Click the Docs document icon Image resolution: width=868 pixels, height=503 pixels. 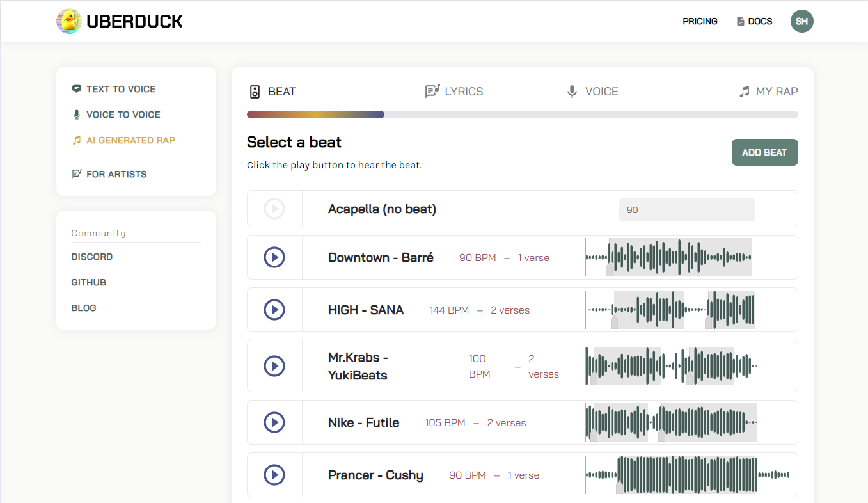click(x=741, y=21)
